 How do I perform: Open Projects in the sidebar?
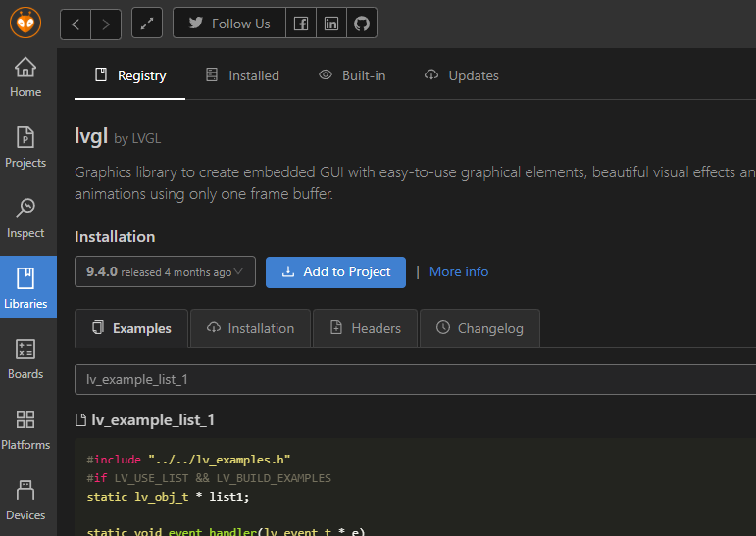coord(25,148)
